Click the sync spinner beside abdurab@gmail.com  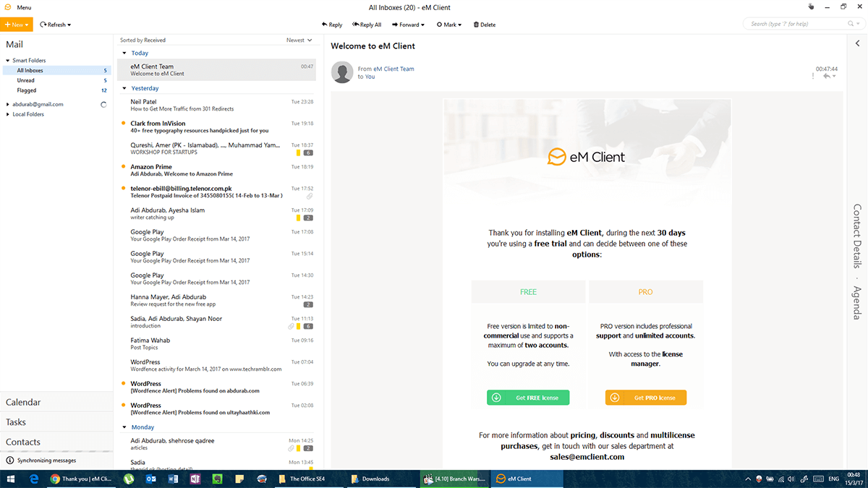pos(103,104)
